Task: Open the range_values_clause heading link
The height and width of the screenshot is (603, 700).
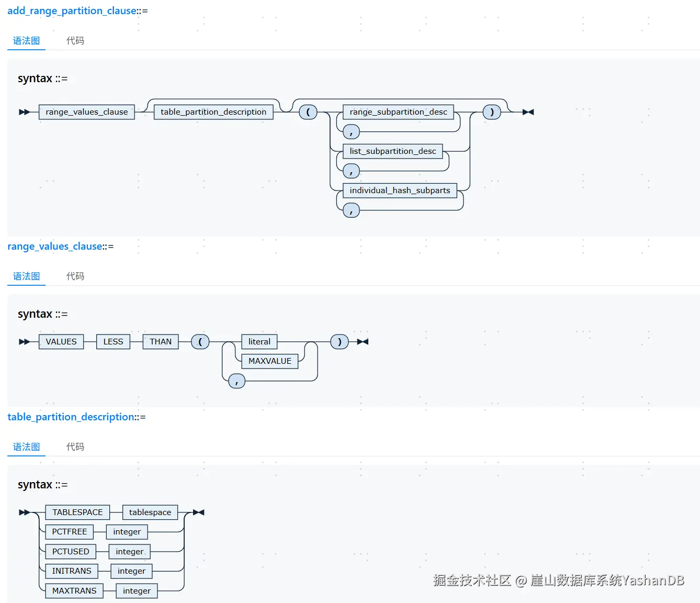Action: click(55, 246)
